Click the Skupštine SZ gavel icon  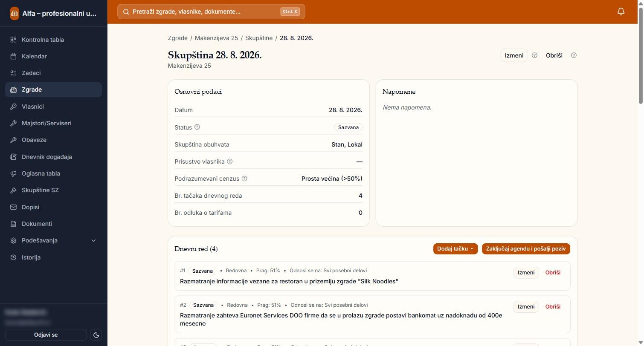(x=13, y=190)
